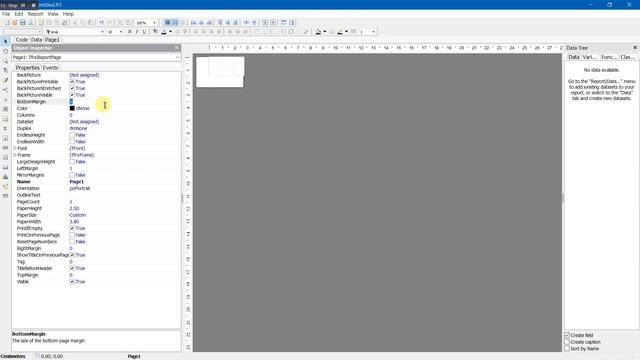Uncheck the PrintIfEmpty checkbox

72,228
